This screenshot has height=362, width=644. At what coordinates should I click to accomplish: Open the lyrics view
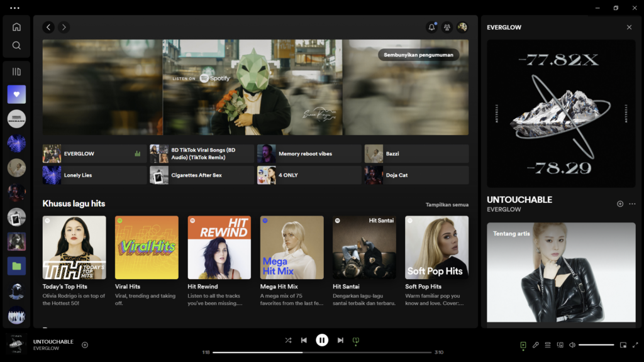[536, 345]
